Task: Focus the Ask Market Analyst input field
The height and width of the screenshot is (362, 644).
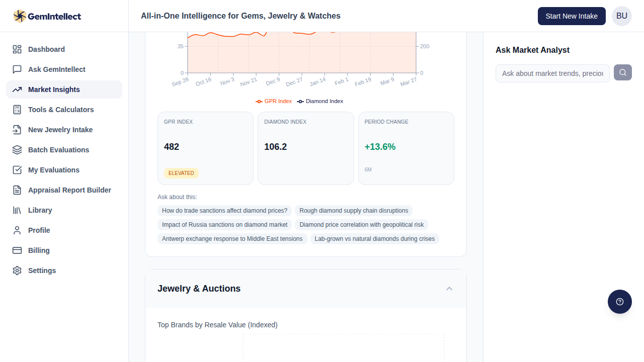Action: pyautogui.click(x=552, y=73)
